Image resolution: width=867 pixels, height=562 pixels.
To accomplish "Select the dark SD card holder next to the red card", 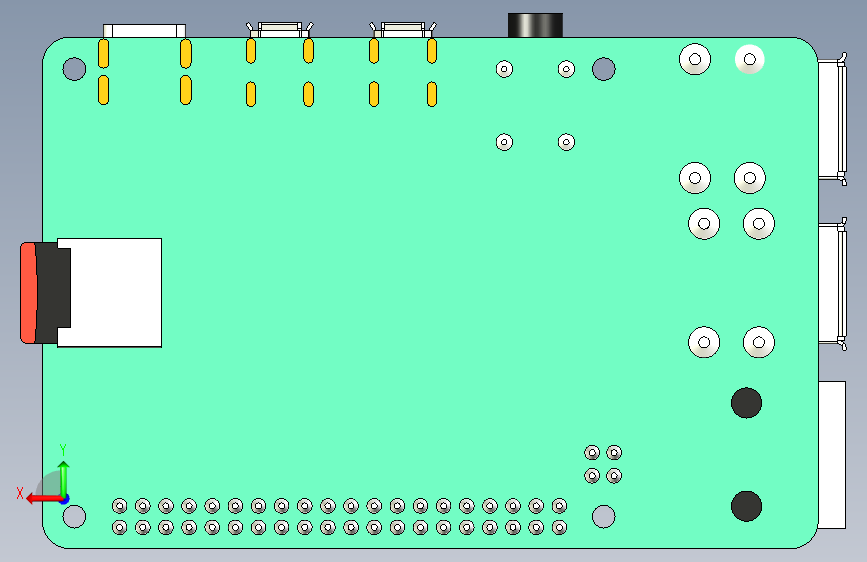I will tap(53, 293).
